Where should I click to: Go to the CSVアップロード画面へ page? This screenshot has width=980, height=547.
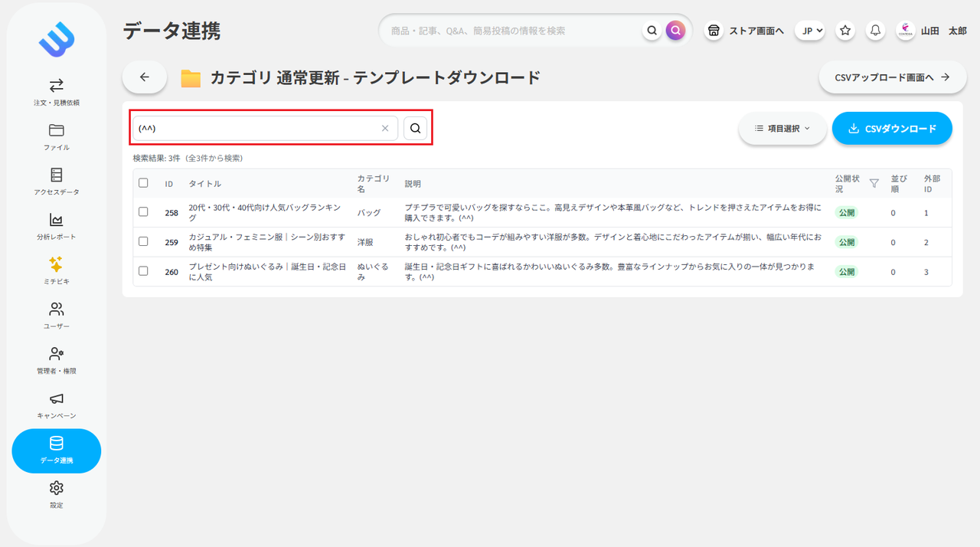point(891,77)
